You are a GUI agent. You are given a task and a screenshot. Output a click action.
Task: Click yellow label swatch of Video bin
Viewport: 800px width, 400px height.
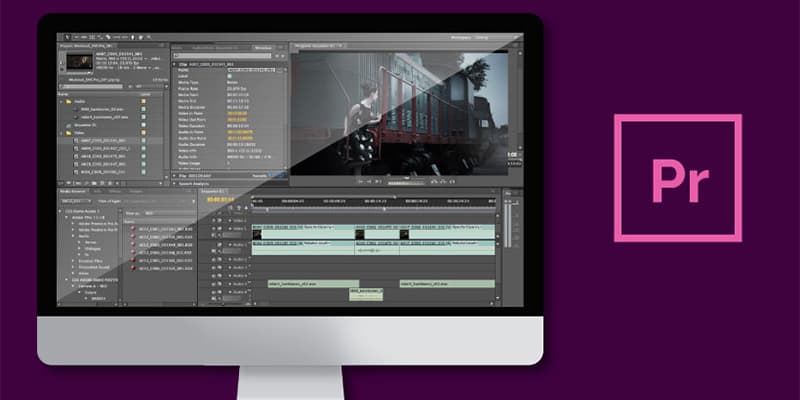pos(144,133)
